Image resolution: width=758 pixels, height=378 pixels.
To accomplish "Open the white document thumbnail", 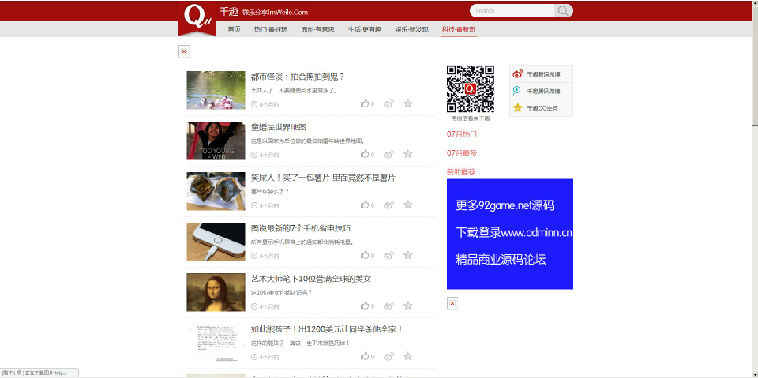I will click(216, 343).
